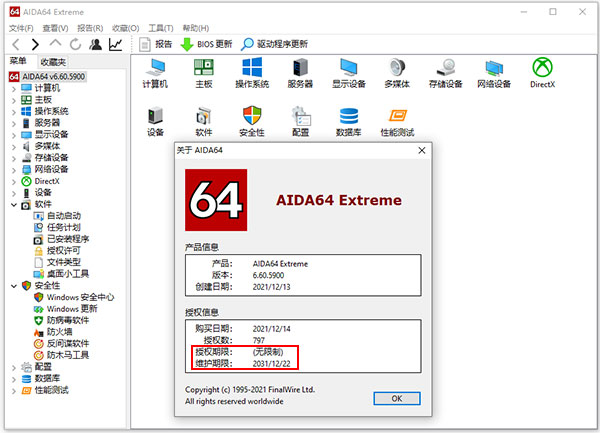
Task: Expand the 多媒体 tree node
Action: click(x=14, y=147)
